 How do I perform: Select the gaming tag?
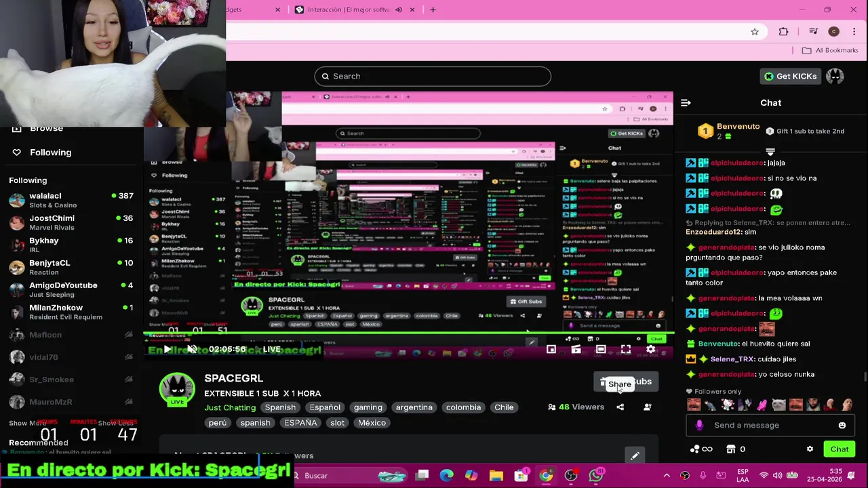pos(368,407)
